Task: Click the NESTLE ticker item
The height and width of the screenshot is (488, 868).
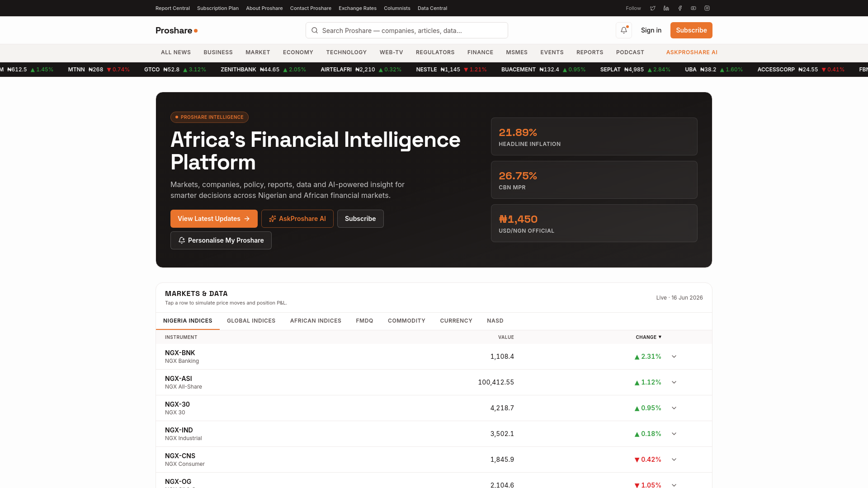Action: tap(451, 70)
